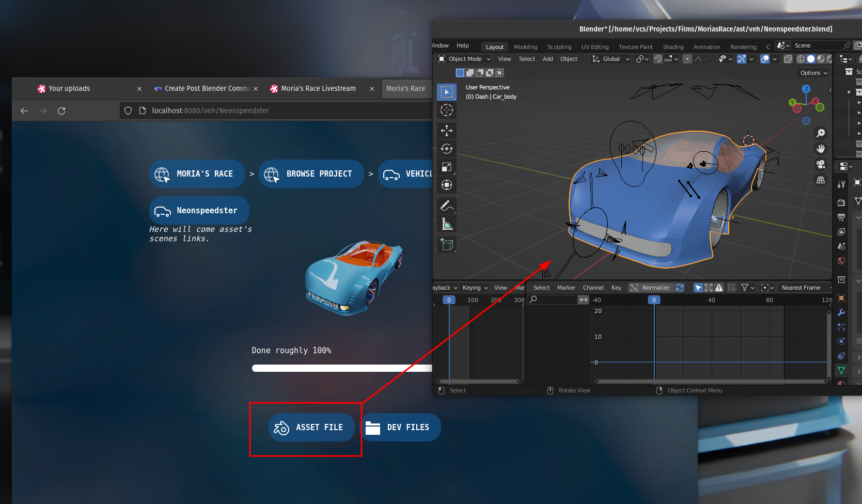Open the Keying dropdown in timeline
The width and height of the screenshot is (862, 504).
pyautogui.click(x=475, y=288)
